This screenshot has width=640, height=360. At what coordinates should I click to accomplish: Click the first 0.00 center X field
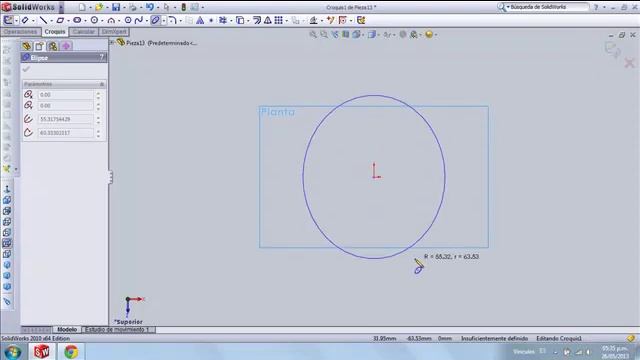(x=65, y=95)
